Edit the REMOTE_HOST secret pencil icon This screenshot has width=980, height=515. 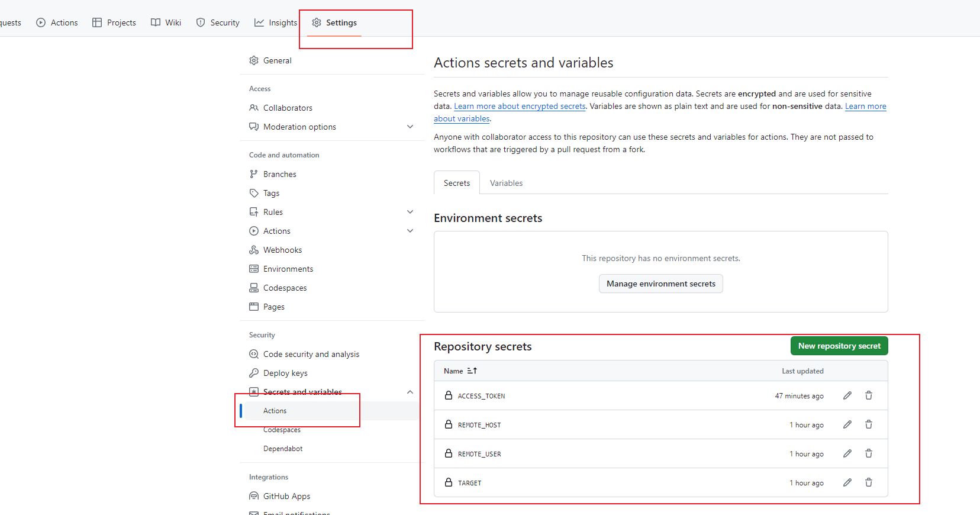[x=847, y=424]
